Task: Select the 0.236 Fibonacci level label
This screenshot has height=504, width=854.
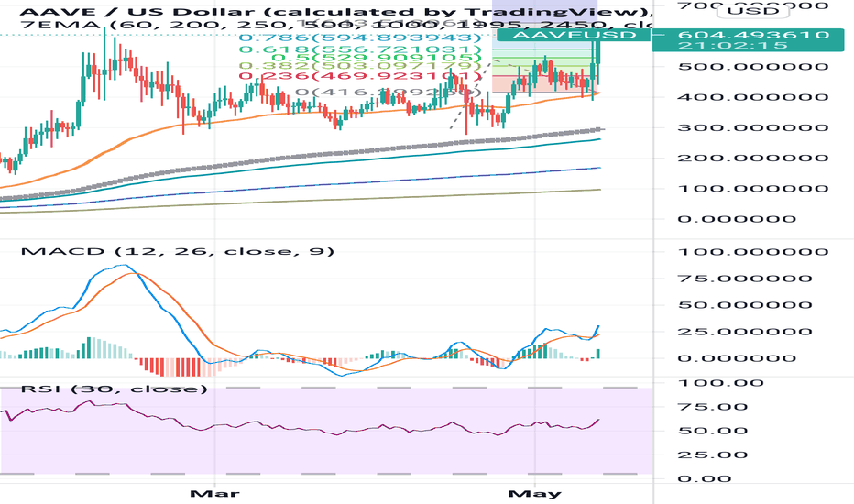Action: click(x=360, y=76)
